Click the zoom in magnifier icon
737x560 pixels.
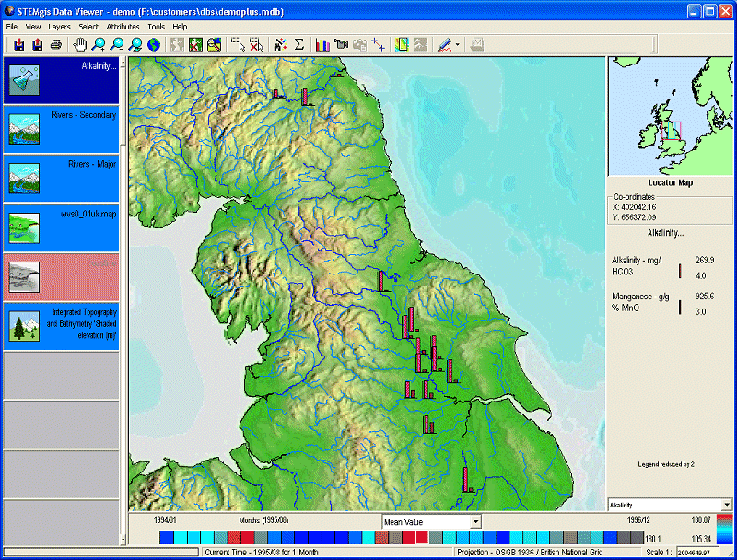[x=99, y=44]
